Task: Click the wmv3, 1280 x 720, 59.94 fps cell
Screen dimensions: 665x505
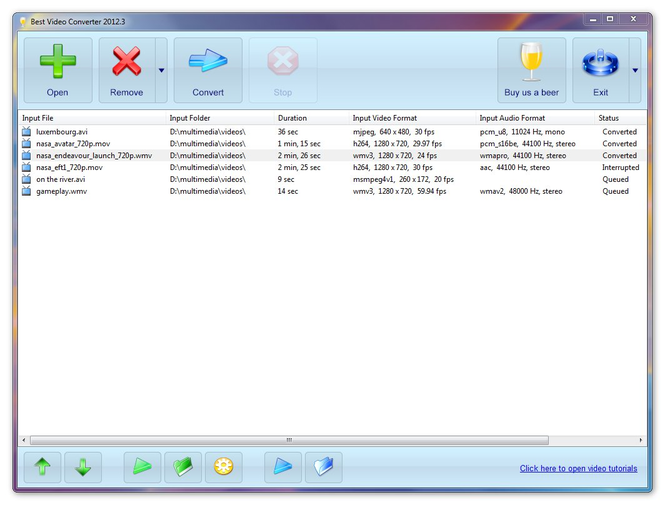Action: click(x=400, y=191)
